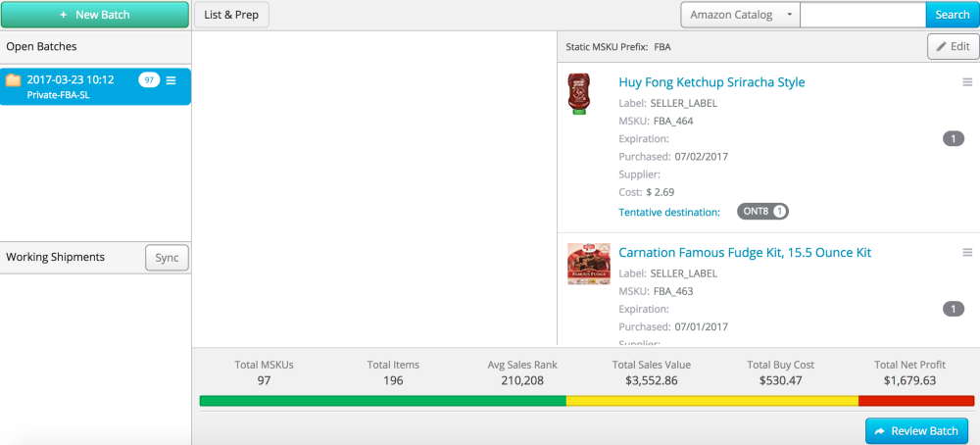Click the Tentative destination link
Viewport: 980px width, 445px height.
669,212
